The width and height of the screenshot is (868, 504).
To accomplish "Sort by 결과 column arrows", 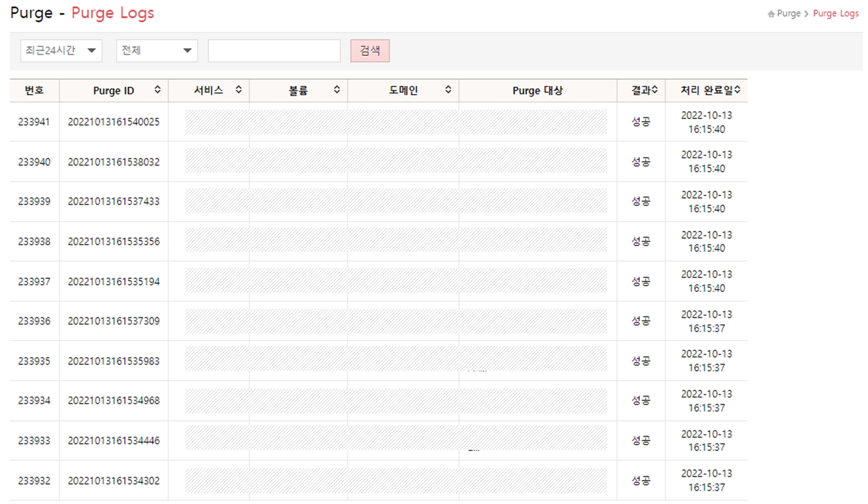I will [x=655, y=90].
